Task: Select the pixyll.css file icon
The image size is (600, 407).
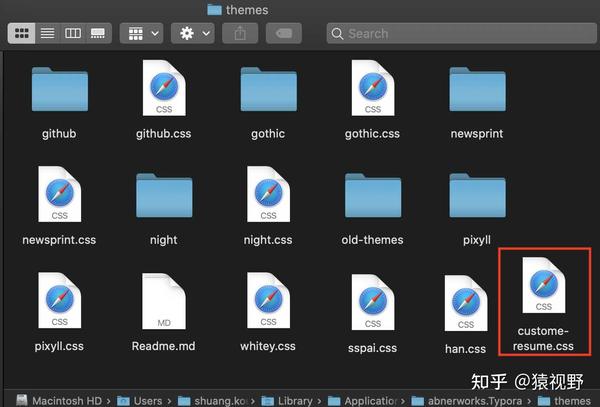Action: (60, 300)
